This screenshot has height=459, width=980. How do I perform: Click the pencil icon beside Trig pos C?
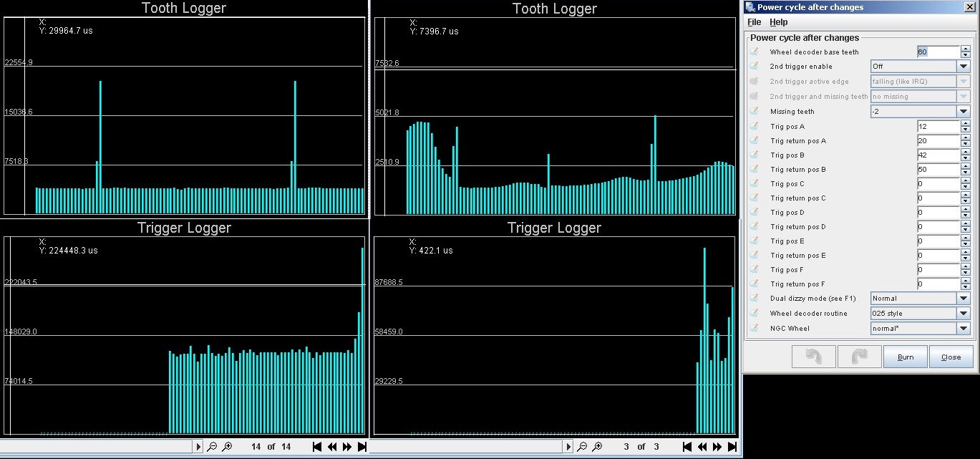click(754, 183)
